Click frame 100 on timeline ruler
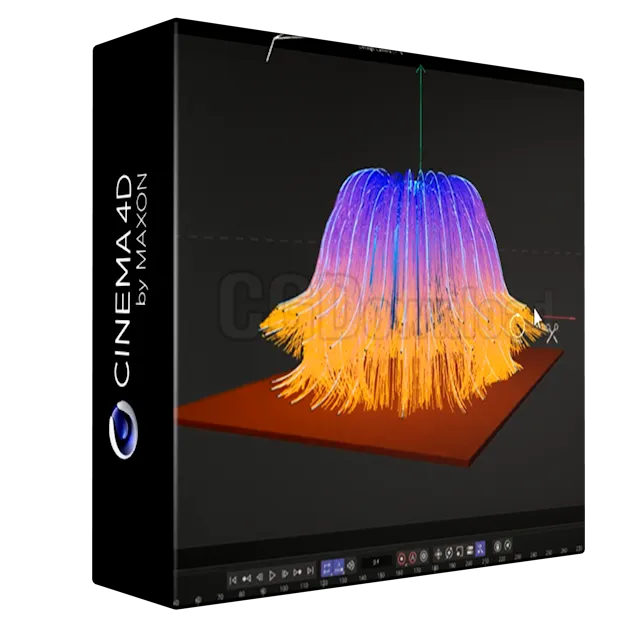The width and height of the screenshot is (630, 630). 284,588
